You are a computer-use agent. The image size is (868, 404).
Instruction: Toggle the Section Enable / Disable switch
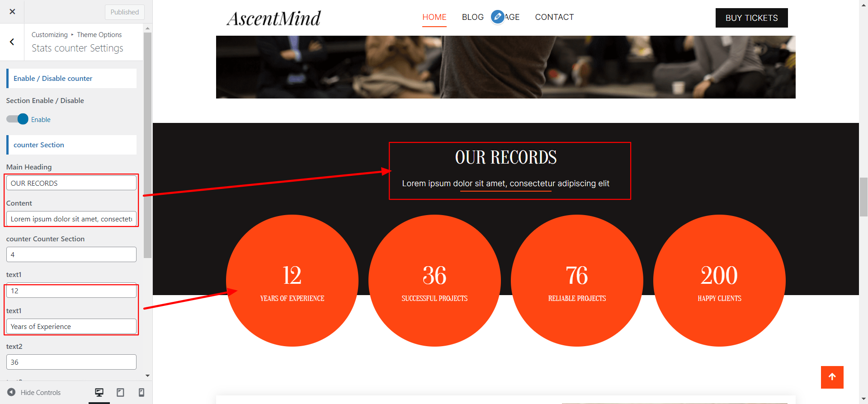coord(18,119)
